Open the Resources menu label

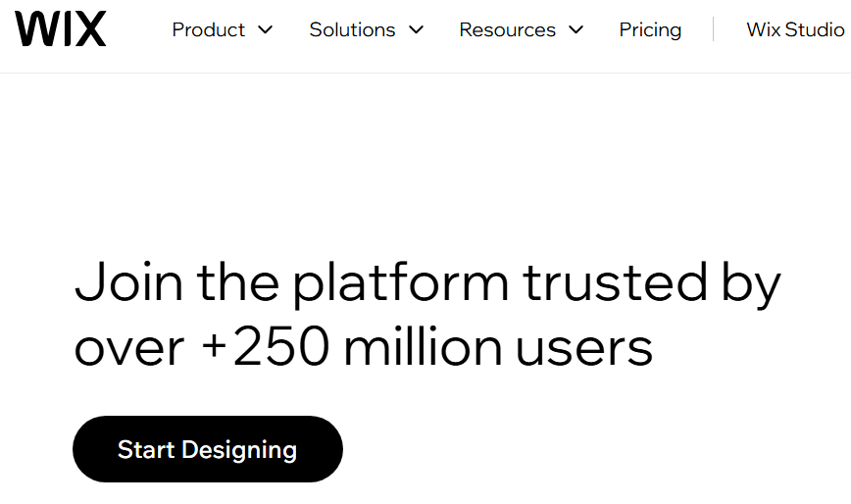508,29
